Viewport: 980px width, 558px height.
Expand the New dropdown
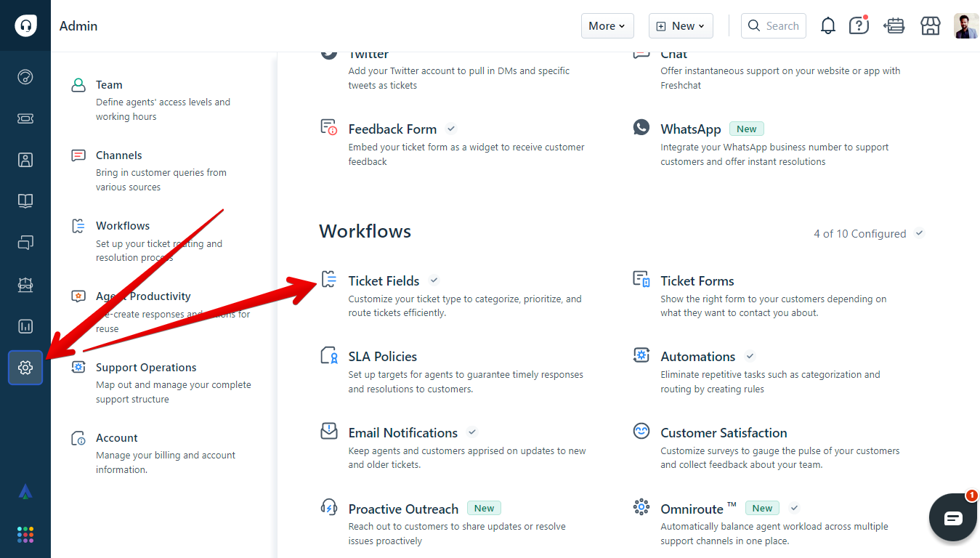[681, 25]
